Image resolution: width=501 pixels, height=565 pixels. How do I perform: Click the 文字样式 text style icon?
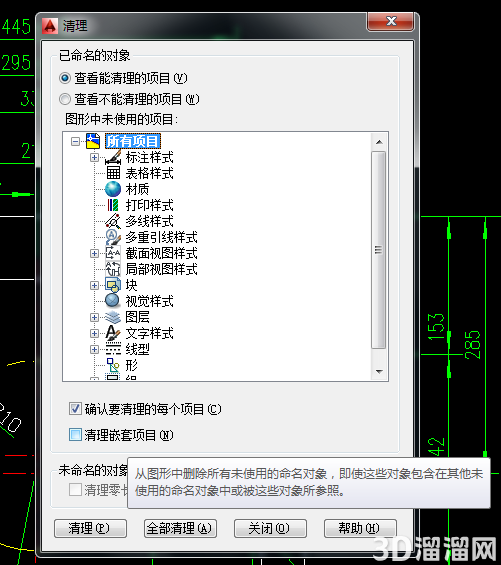click(113, 333)
